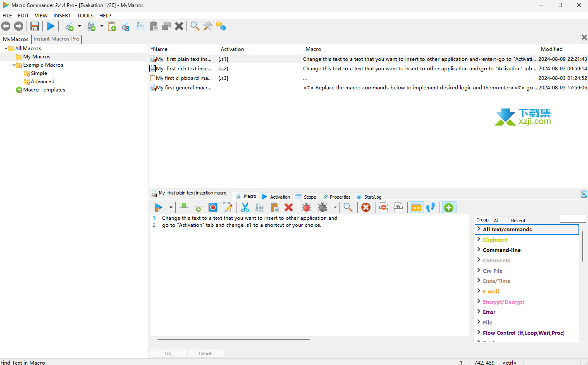Click Paste clipboard icon in main toolbar
This screenshot has width=588, height=365.
[x=153, y=26]
